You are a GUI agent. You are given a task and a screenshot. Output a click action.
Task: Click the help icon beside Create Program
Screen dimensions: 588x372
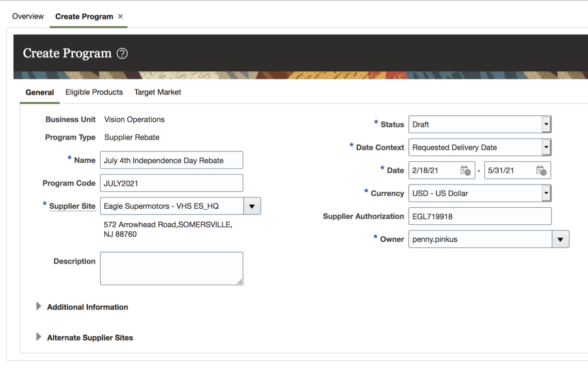click(x=122, y=54)
